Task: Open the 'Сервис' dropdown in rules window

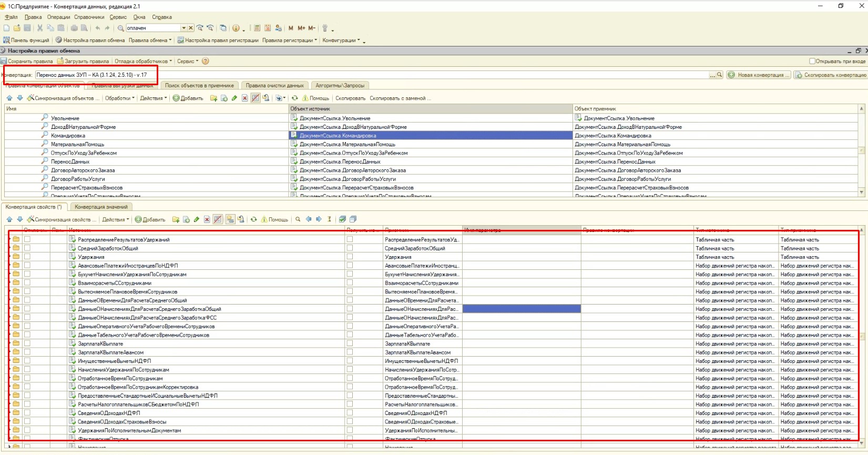Action: tap(188, 61)
